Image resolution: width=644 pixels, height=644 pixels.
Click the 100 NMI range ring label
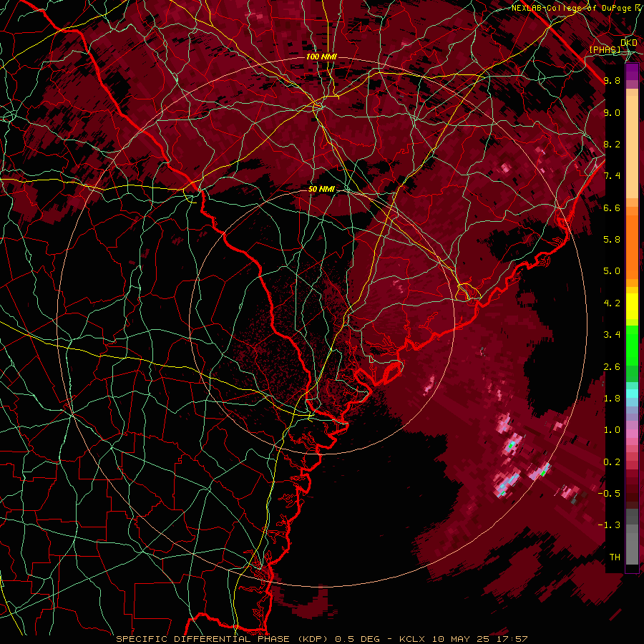click(321, 57)
